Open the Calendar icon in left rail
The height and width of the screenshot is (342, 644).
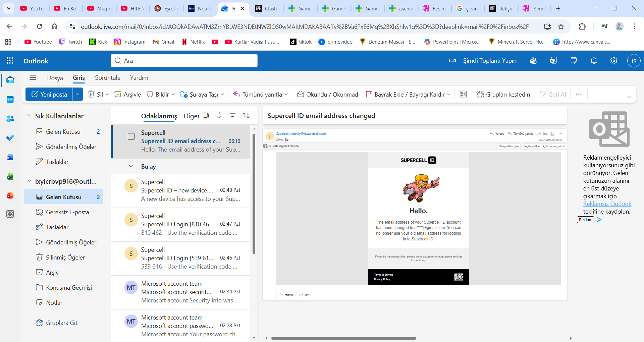pyautogui.click(x=10, y=99)
